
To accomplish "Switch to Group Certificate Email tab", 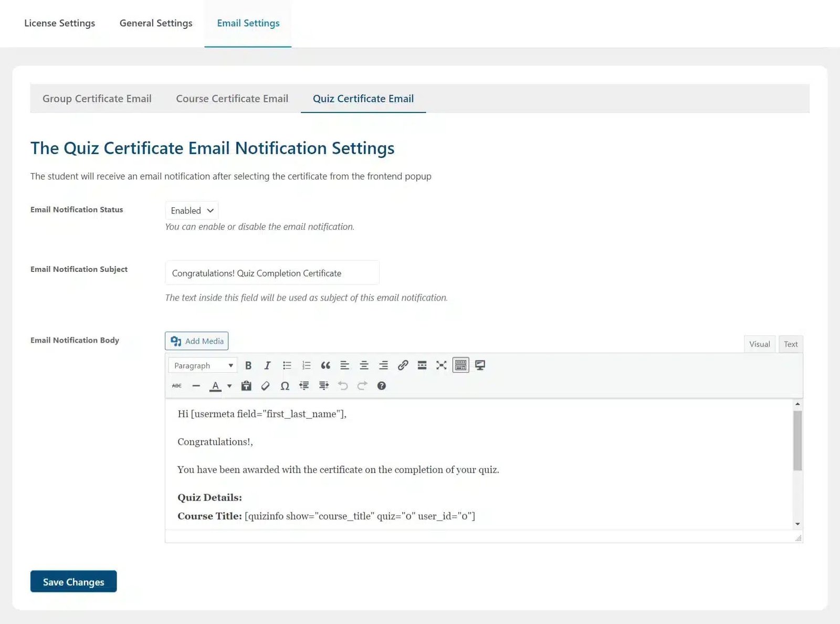I will [x=97, y=99].
